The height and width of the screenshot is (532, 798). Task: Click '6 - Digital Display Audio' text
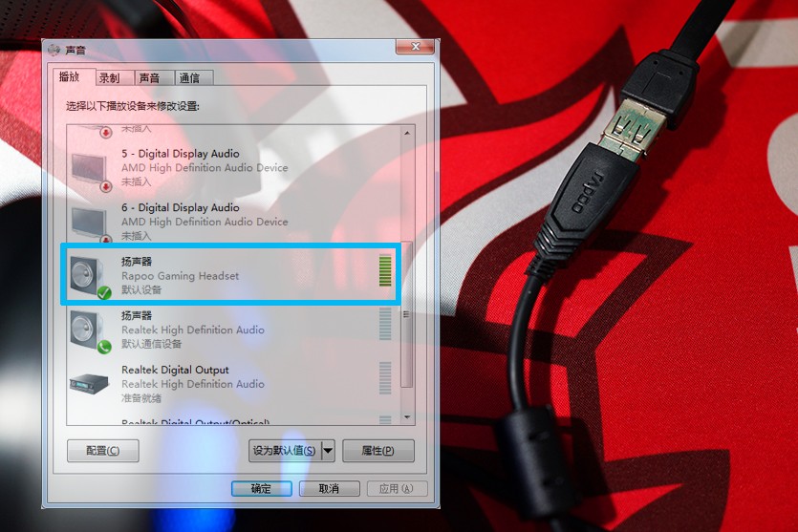tap(181, 207)
